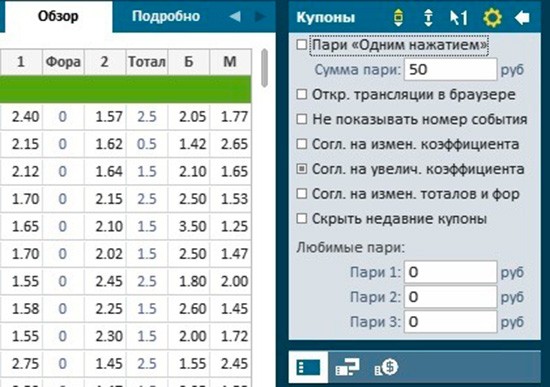
Task: Click the Пари 3 amount field
Action: pos(450,322)
